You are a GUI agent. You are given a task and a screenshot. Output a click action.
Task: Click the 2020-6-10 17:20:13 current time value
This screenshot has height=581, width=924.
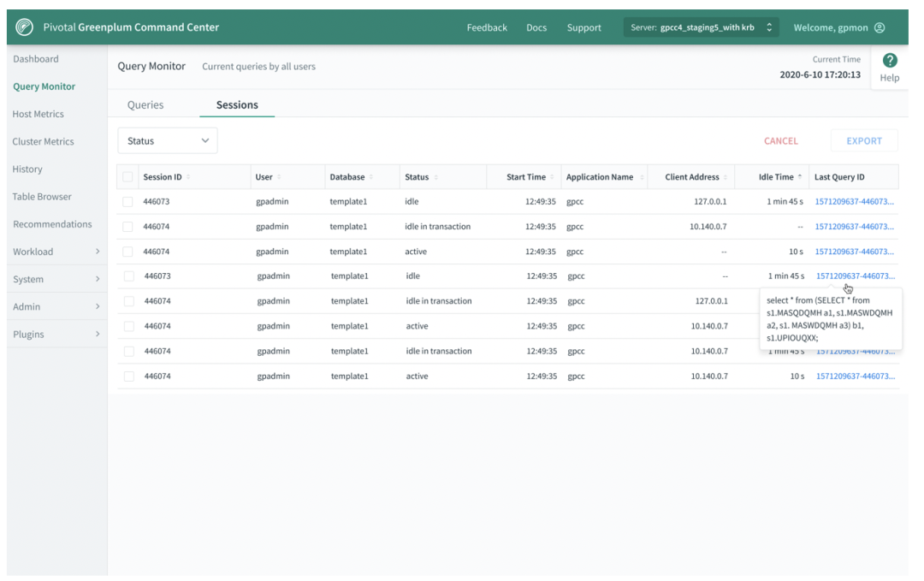[820, 74]
